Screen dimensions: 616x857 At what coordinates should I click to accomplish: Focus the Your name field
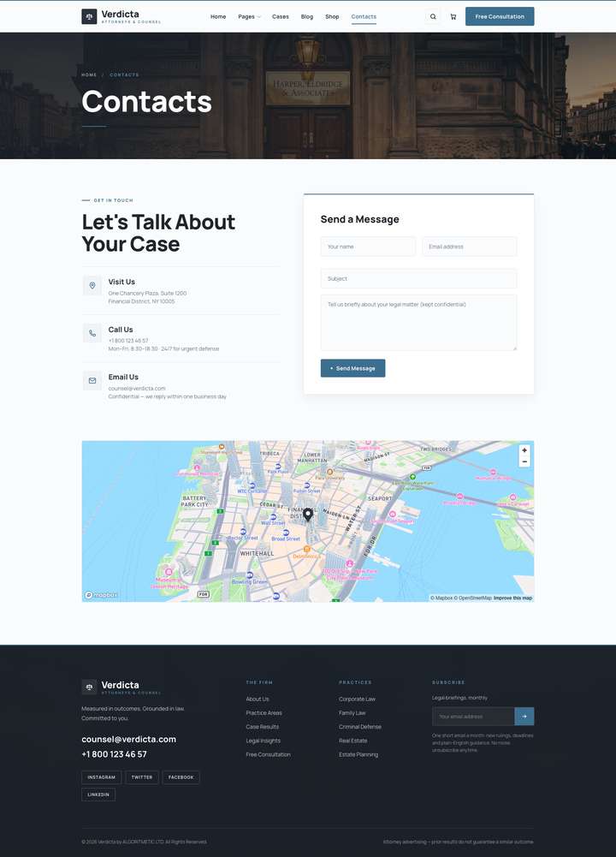(368, 247)
